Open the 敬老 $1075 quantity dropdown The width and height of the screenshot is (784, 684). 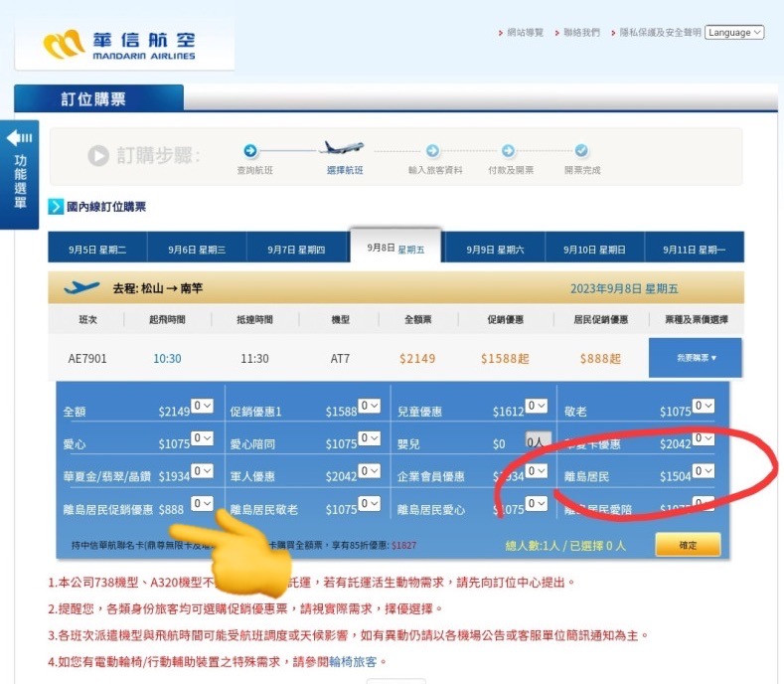click(704, 406)
